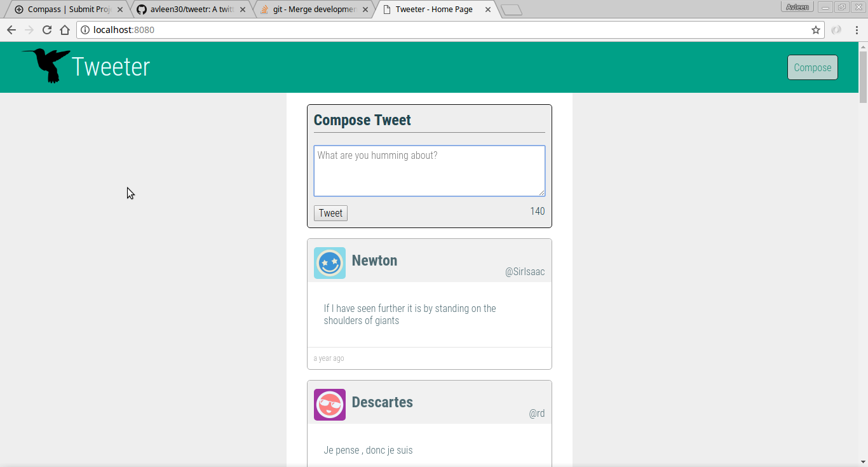Close the git Merge development tab

(365, 10)
